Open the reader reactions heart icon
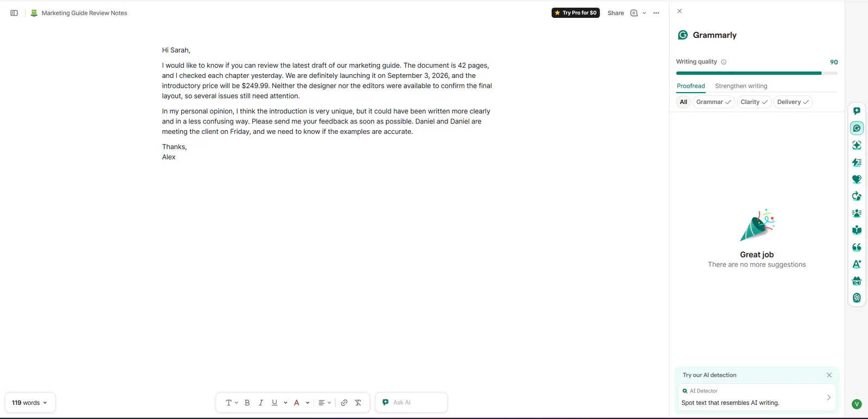Screen dimensions: 868x419 [x=857, y=179]
